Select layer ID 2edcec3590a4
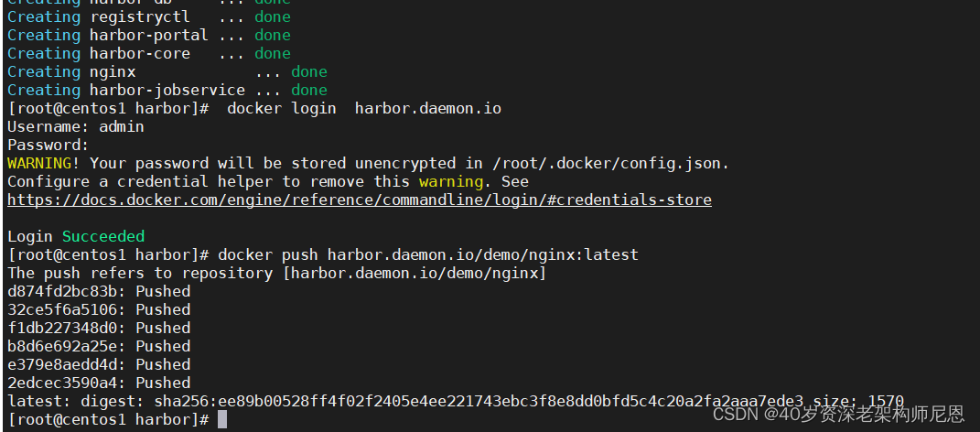The width and height of the screenshot is (980, 432). [x=62, y=383]
